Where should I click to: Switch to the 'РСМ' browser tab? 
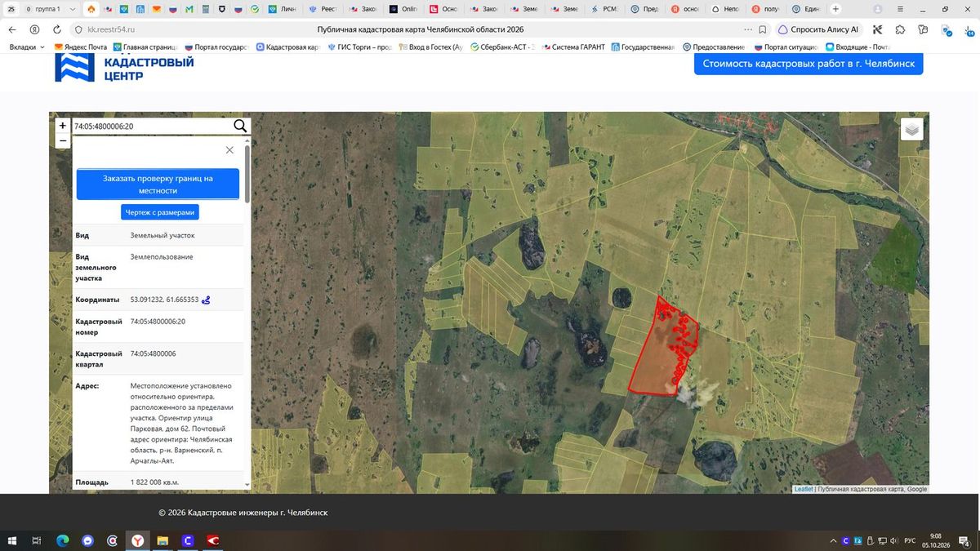point(605,9)
